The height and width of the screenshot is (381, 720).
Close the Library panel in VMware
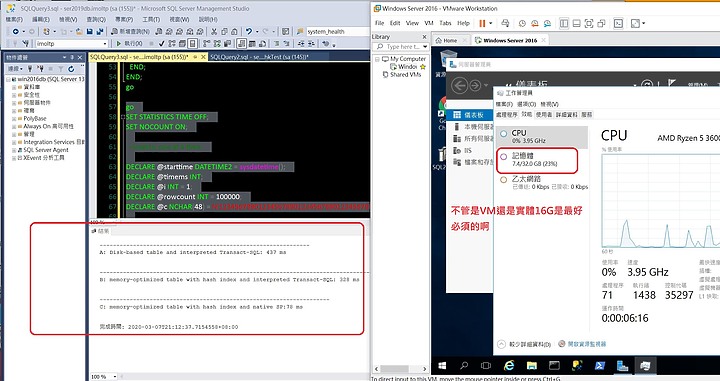point(424,37)
